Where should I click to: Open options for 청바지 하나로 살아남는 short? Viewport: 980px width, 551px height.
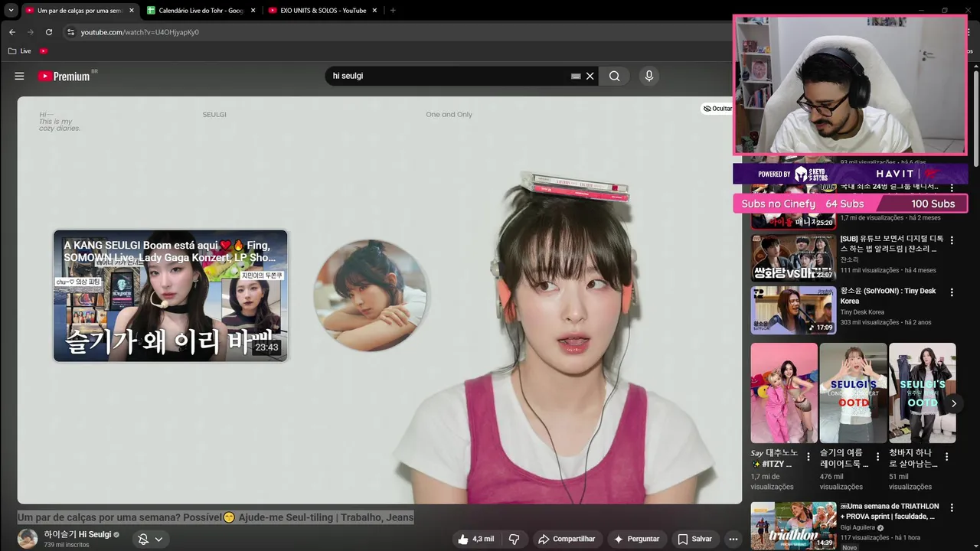946,457
